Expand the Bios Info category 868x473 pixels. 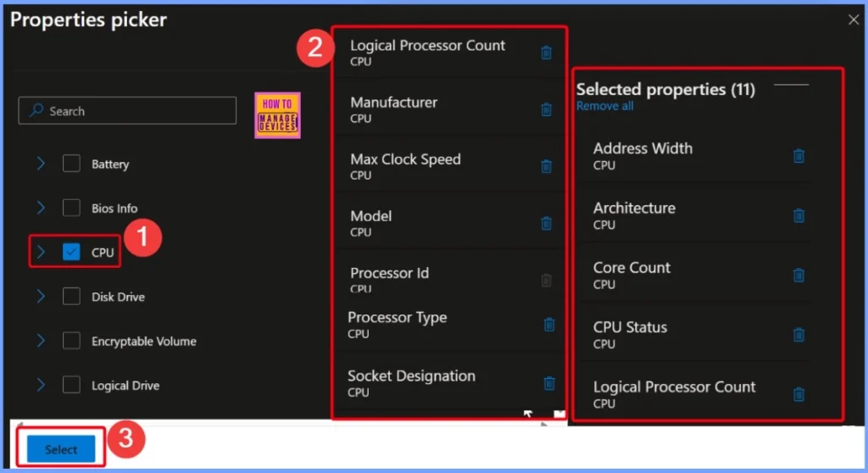(41, 208)
